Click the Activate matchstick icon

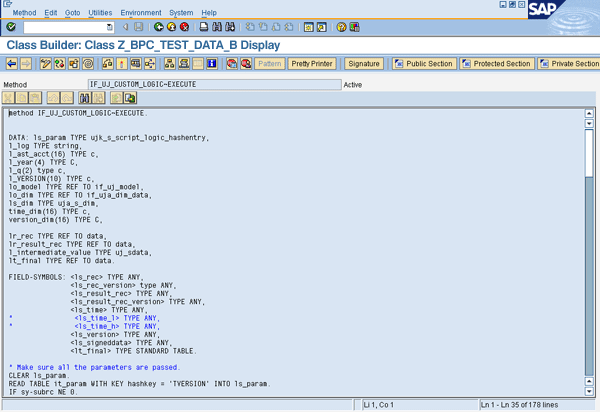tap(122, 64)
